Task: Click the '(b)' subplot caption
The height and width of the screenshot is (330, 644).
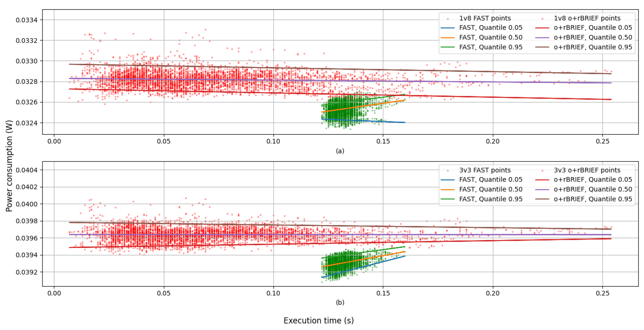Action: [340, 303]
